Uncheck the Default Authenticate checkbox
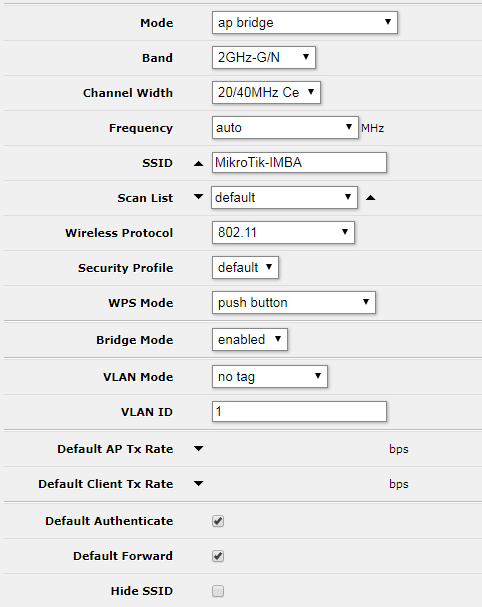This screenshot has width=482, height=607. [x=218, y=521]
